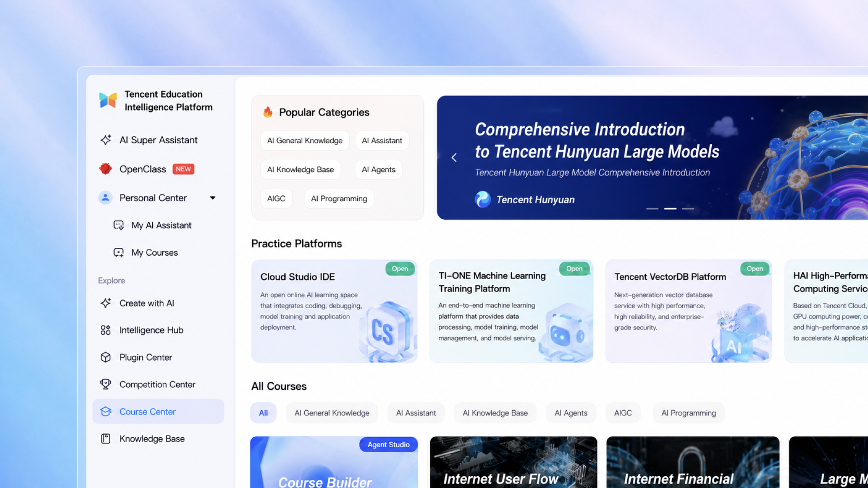Open the Plugin Center page
Screen dimensions: 868x488
click(x=158, y=357)
